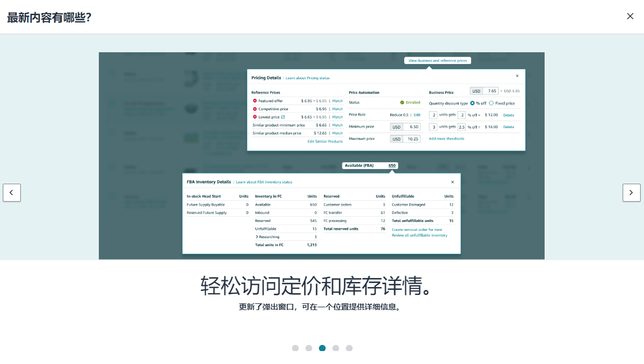Click the red error icon next to Featured offer
Image resolution: width=644 pixels, height=364 pixels.
tap(255, 101)
